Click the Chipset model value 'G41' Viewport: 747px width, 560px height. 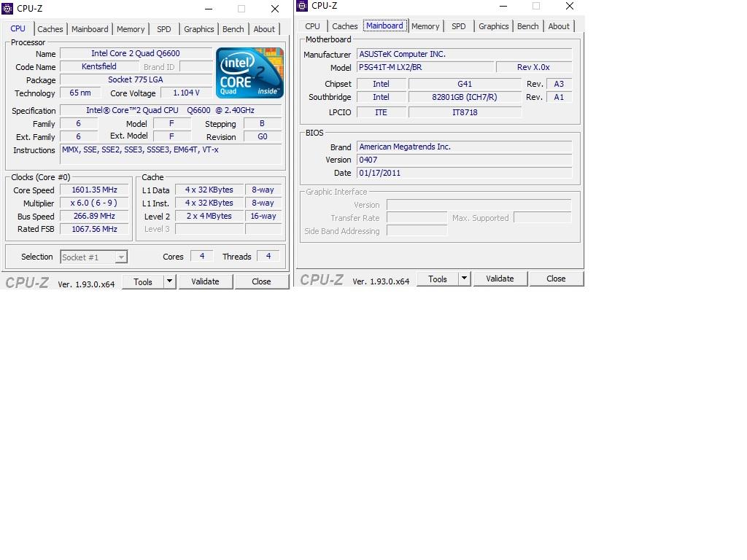[465, 84]
